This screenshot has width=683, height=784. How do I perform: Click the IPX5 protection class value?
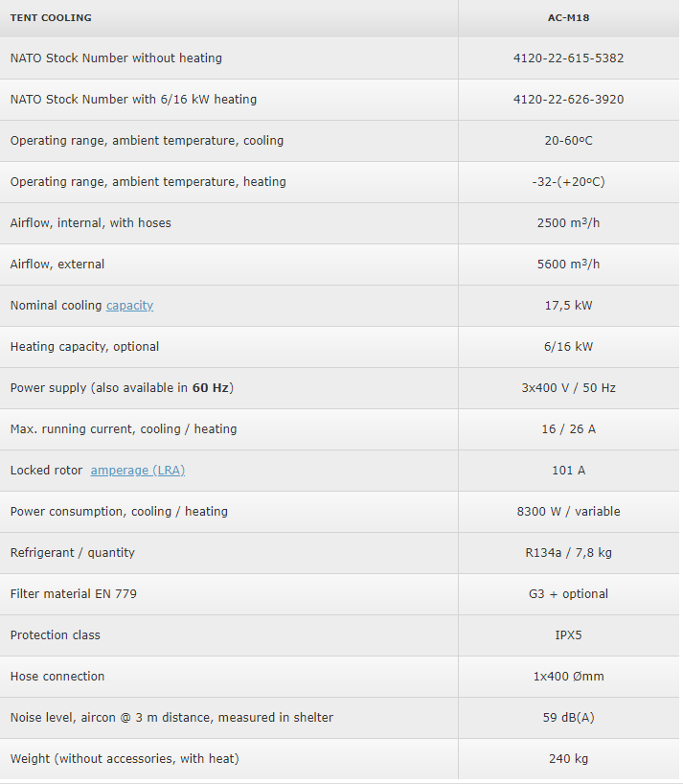[568, 635]
